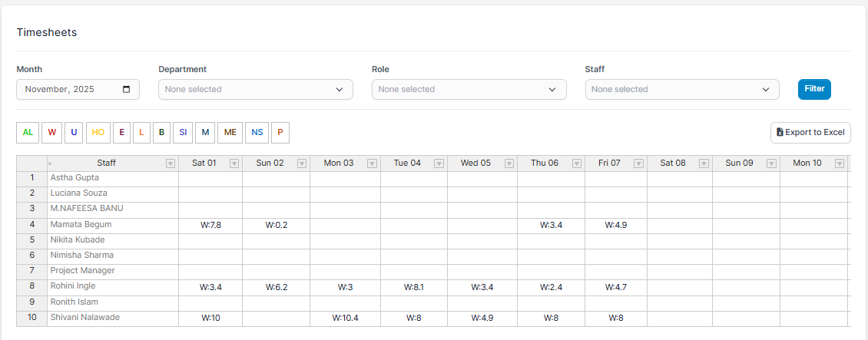Viewport: 868px width, 340px height.
Task: Click the Fri 07 column filter icon
Action: (x=638, y=163)
